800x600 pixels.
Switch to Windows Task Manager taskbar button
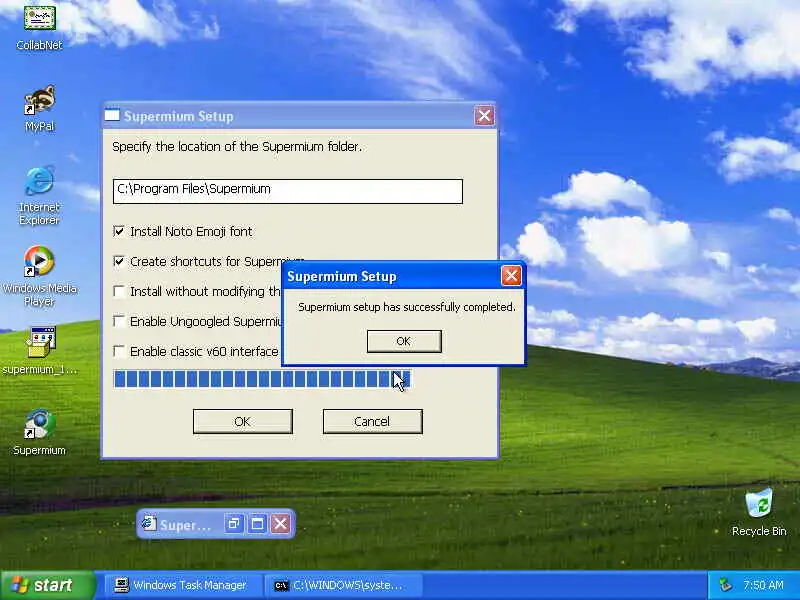pyautogui.click(x=183, y=585)
